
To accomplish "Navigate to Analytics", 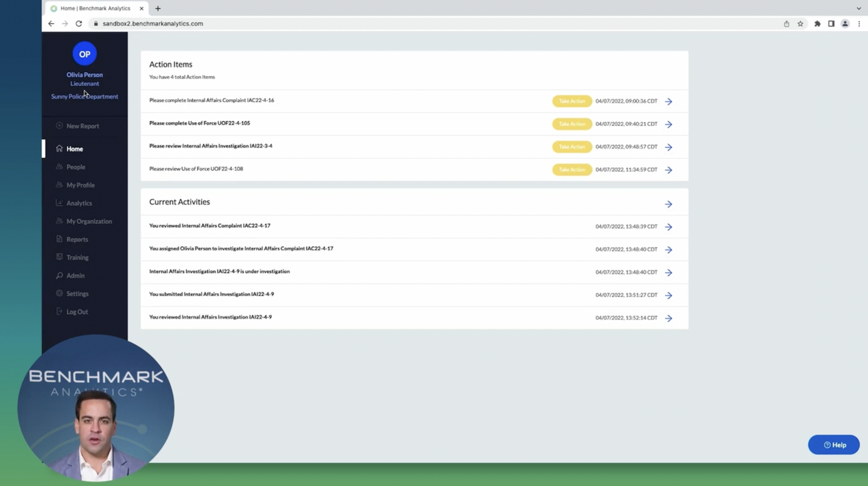I will pos(74,203).
